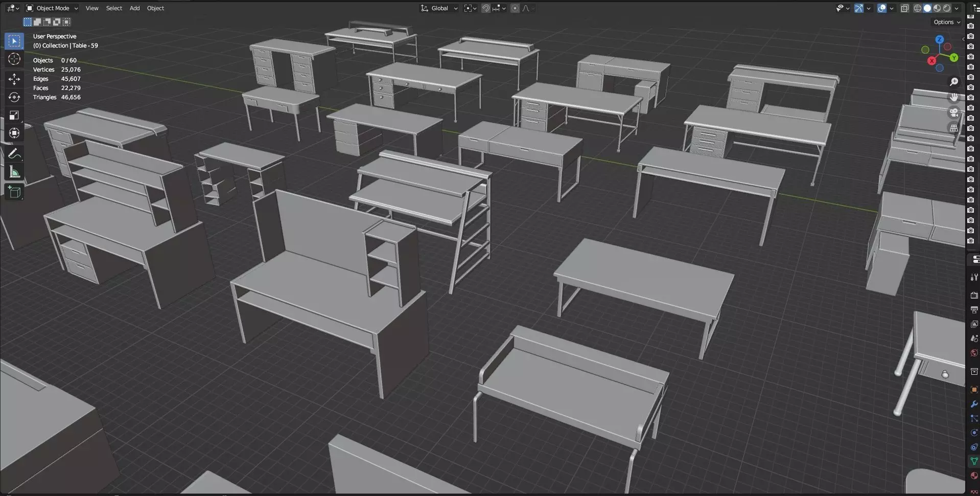The width and height of the screenshot is (980, 496).
Task: Open the Physics properties tab
Action: (x=974, y=433)
